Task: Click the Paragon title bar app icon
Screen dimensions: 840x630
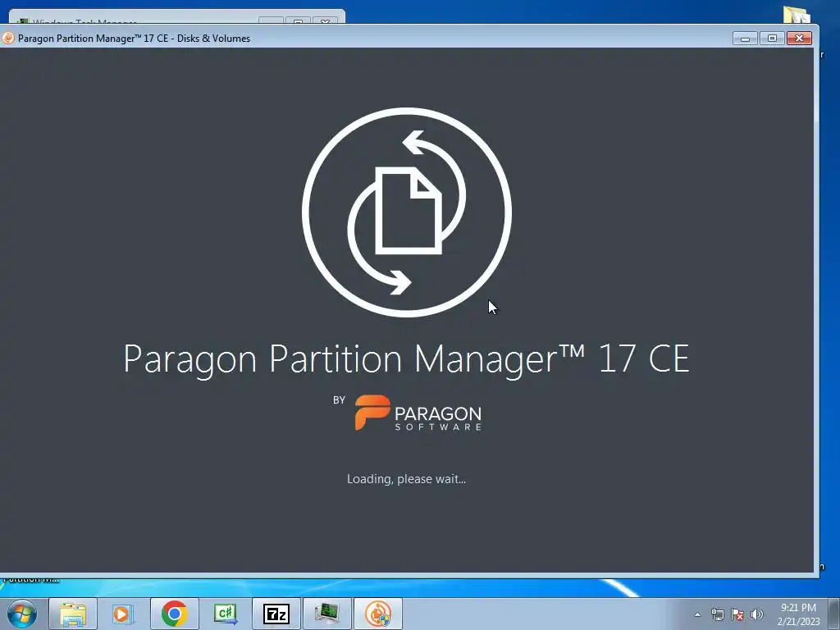Action: pos(7,38)
